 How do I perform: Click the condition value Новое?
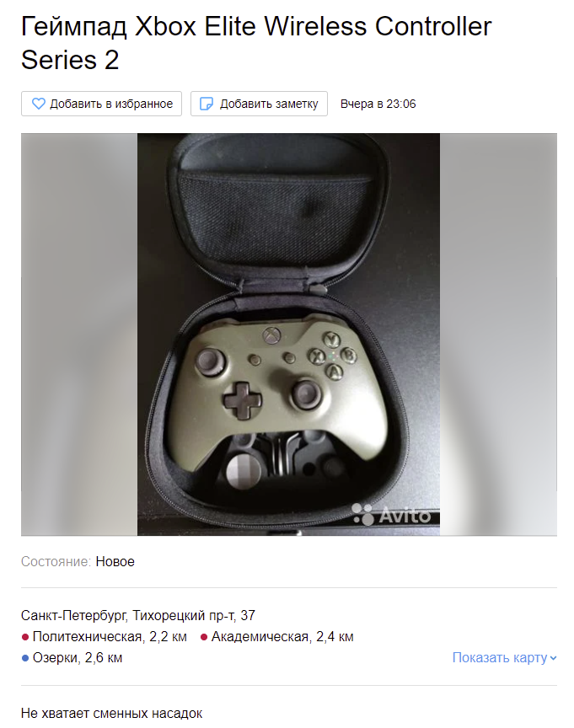[x=115, y=562]
